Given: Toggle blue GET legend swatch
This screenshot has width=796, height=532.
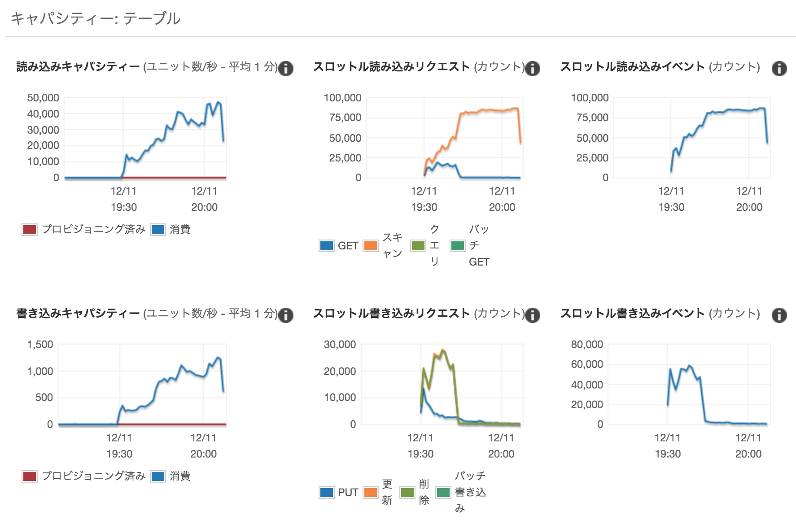Looking at the screenshot, I should [326, 246].
